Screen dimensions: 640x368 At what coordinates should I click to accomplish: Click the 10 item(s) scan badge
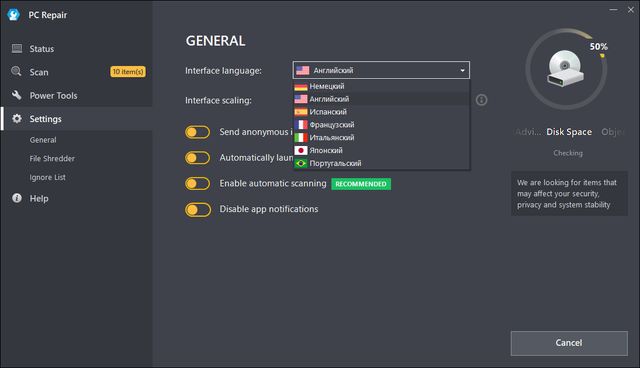click(128, 71)
